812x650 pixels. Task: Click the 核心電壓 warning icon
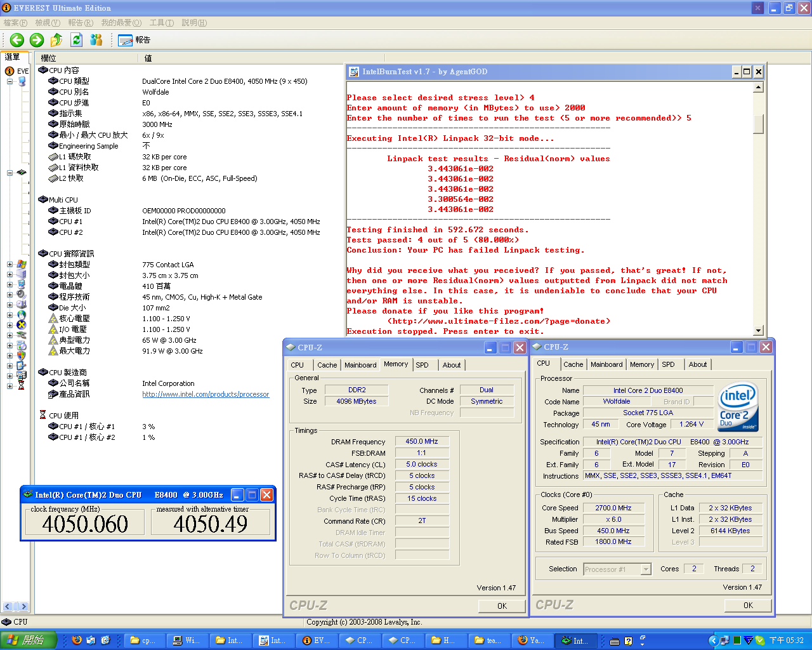pos(53,318)
